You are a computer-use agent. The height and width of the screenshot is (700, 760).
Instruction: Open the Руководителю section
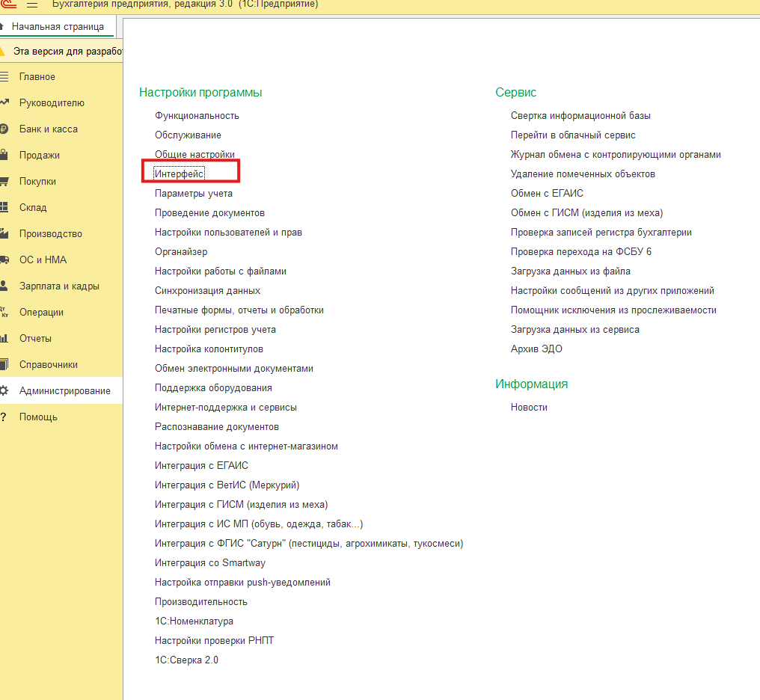(x=52, y=102)
